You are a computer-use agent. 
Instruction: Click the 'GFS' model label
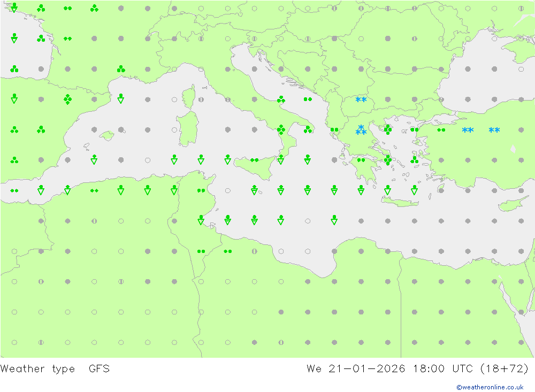[99, 369]
